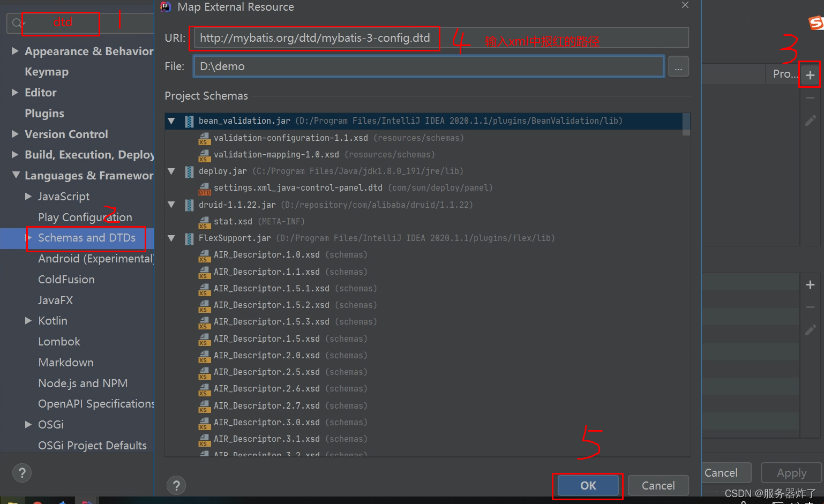Close the Map External Resource dialog
824x504 pixels.
(685, 5)
